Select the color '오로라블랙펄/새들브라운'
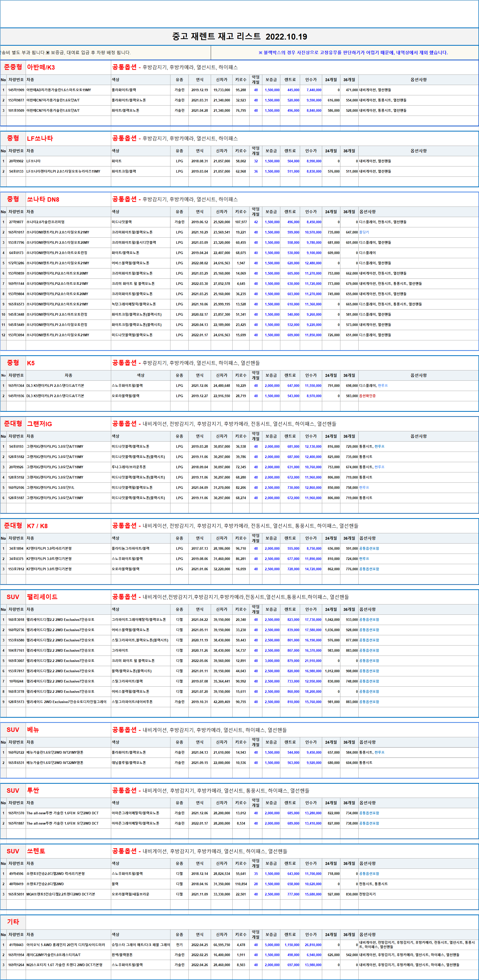 click(x=130, y=894)
